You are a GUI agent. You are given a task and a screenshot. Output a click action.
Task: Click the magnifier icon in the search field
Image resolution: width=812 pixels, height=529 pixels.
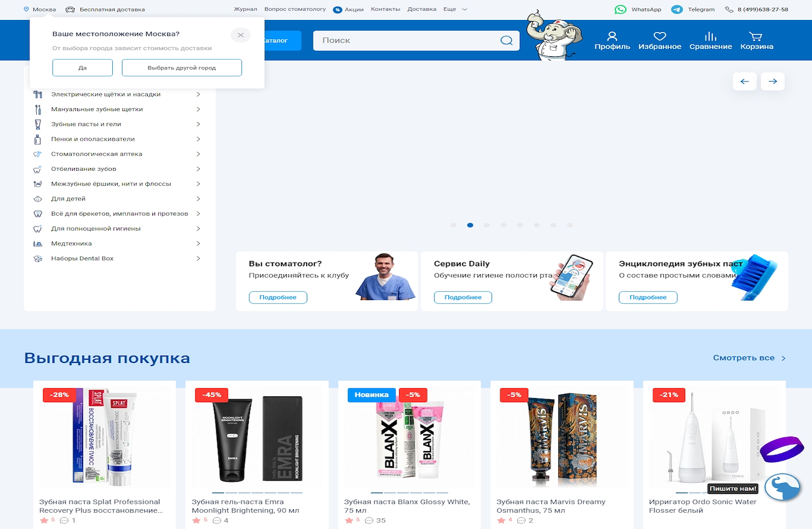(x=507, y=40)
